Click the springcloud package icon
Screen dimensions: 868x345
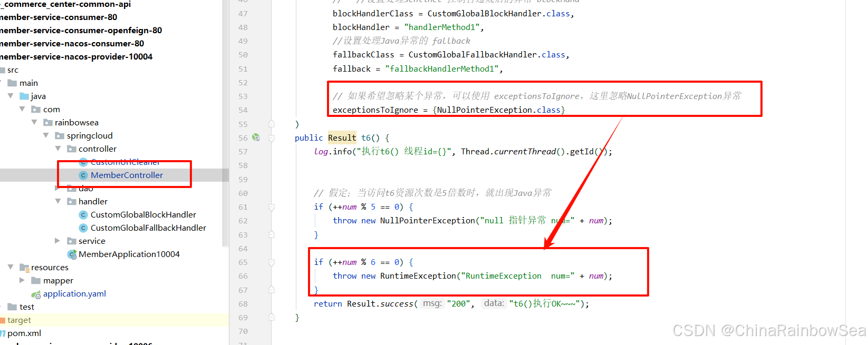point(60,135)
